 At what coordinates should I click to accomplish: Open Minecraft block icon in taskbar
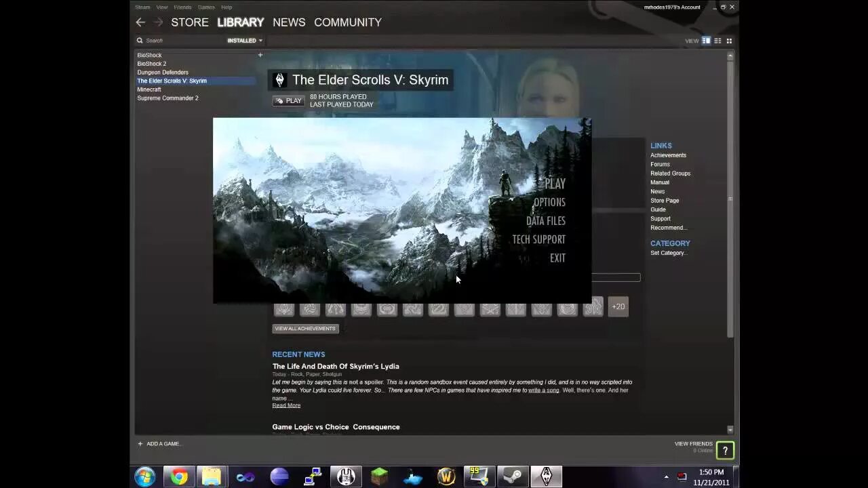[379, 476]
